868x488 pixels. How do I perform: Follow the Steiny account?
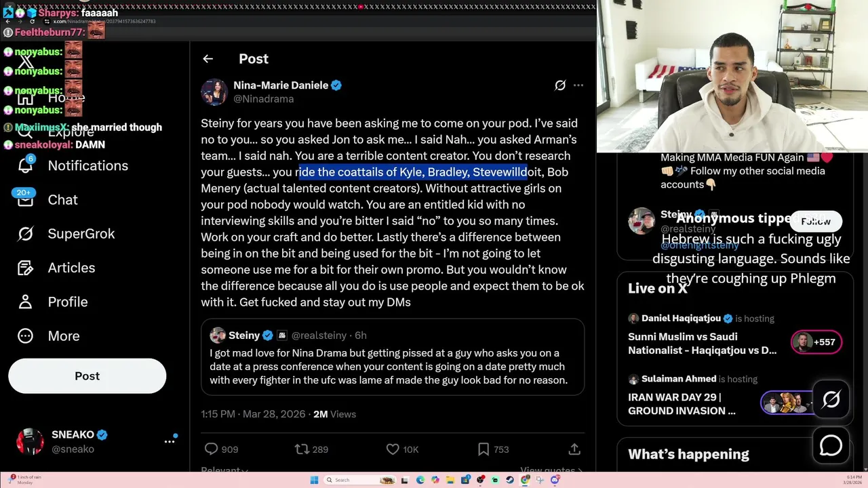point(816,222)
